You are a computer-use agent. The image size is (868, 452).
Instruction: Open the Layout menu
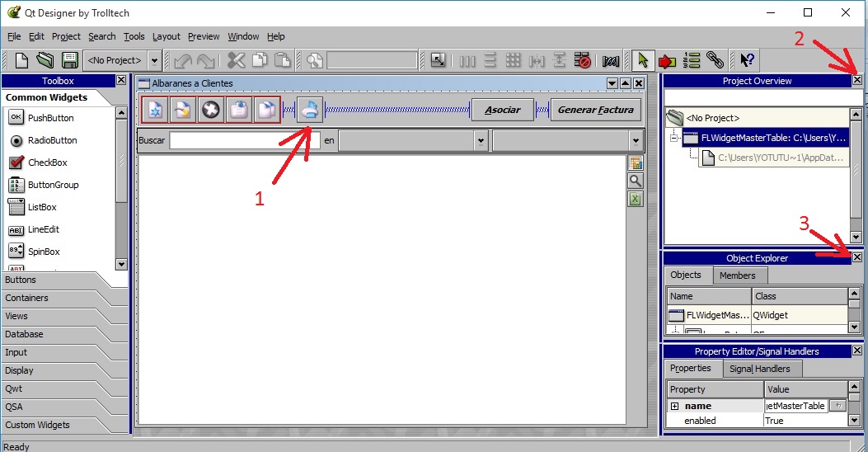tap(166, 36)
